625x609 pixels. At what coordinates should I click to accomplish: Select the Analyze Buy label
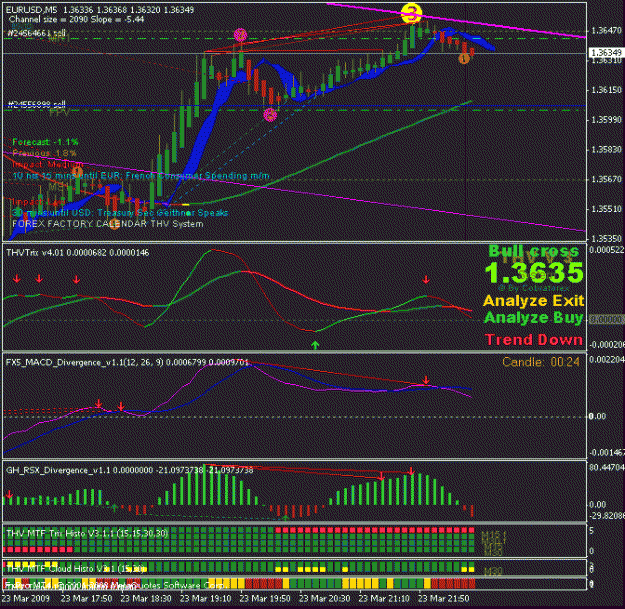(534, 318)
